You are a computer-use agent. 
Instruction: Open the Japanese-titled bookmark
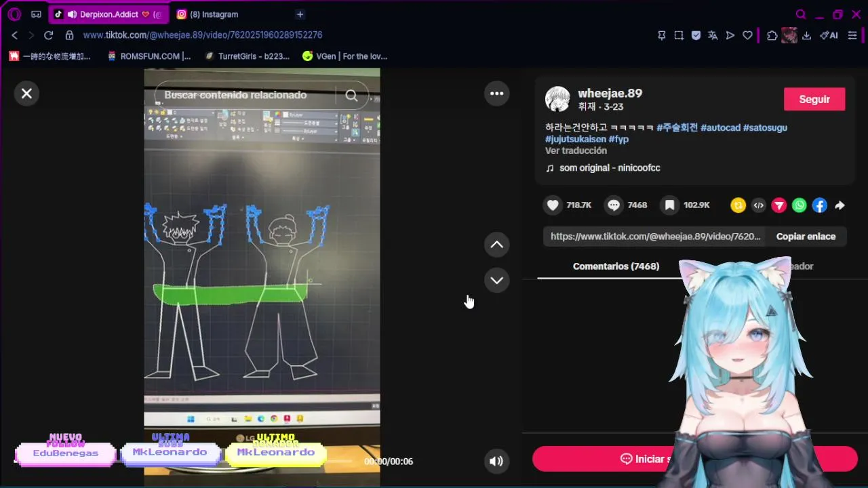point(50,56)
